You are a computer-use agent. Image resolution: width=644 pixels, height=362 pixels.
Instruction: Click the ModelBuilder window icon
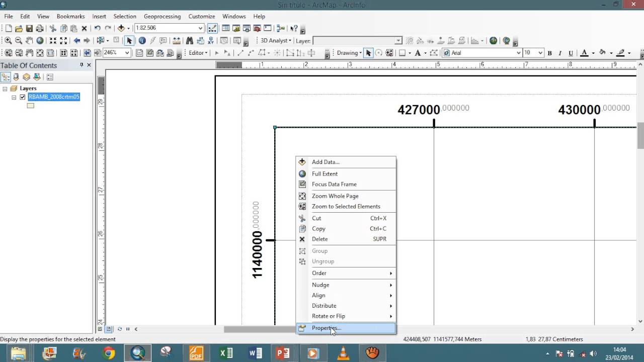(x=281, y=29)
